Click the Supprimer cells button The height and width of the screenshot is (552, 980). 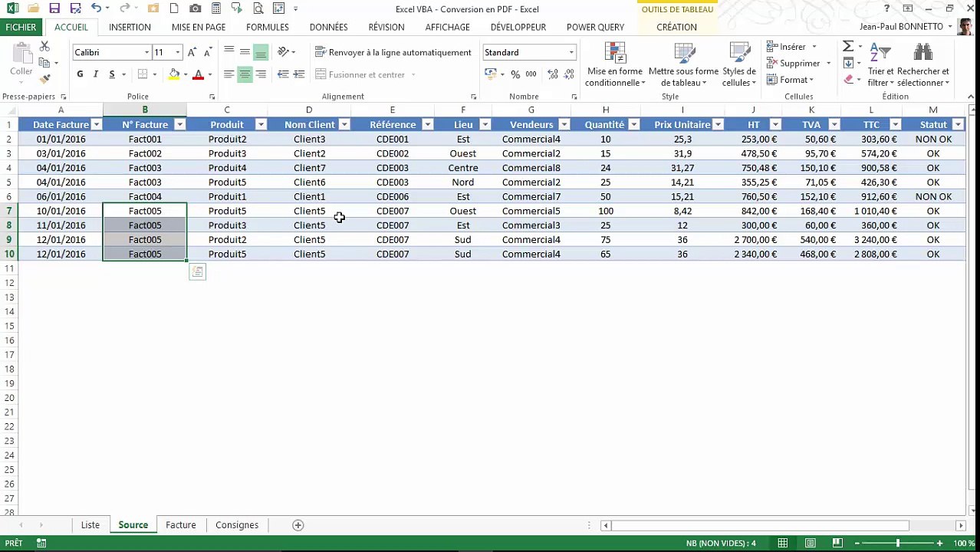(798, 64)
